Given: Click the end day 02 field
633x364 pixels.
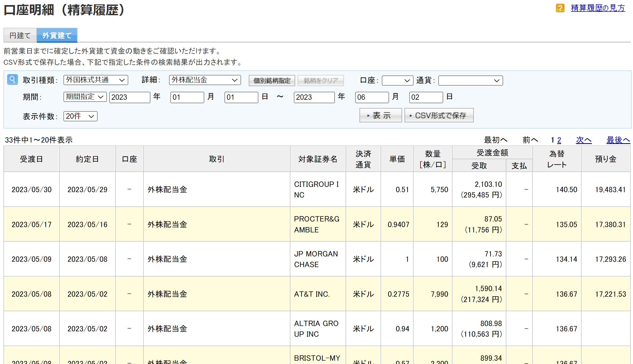Looking at the screenshot, I should [426, 97].
